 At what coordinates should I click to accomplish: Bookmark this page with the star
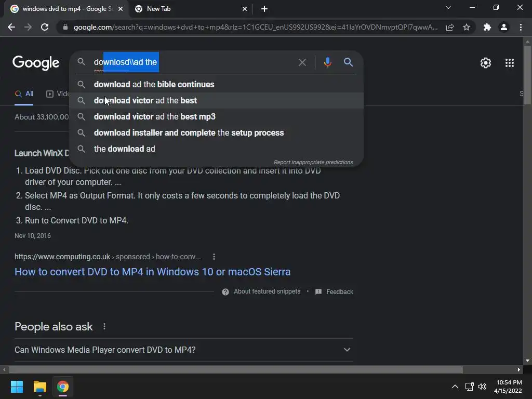click(x=467, y=27)
